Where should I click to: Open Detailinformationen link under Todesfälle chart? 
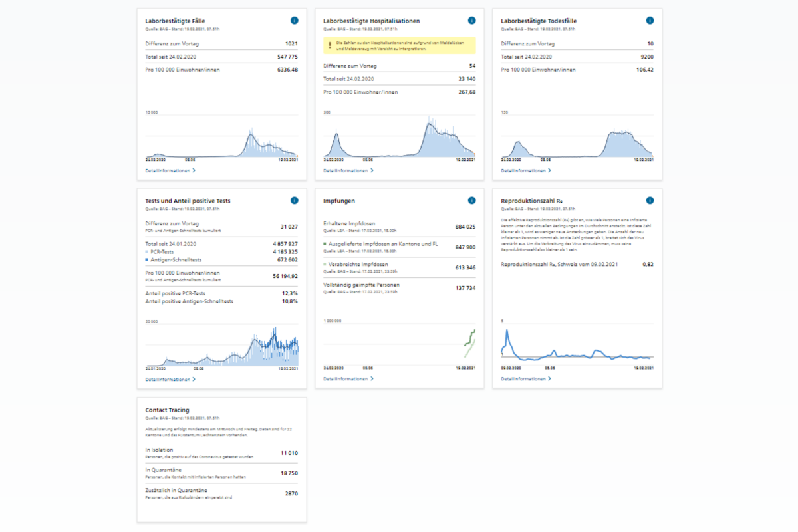tap(527, 170)
